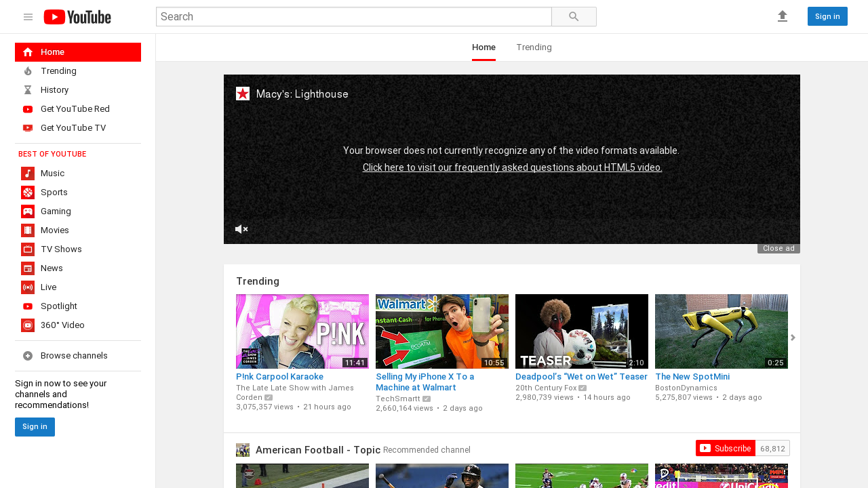Open P!nk Carpool Karaoke title
The image size is (868, 488).
tap(279, 377)
